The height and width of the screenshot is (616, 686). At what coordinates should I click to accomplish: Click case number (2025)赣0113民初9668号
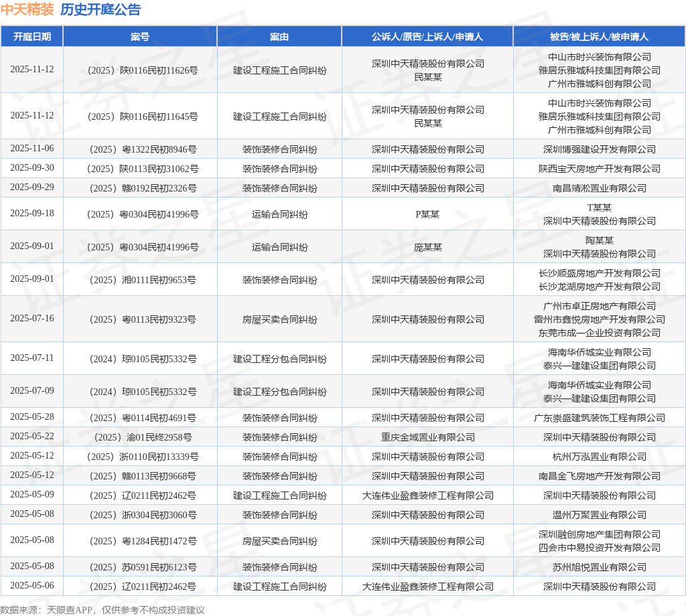(x=143, y=476)
